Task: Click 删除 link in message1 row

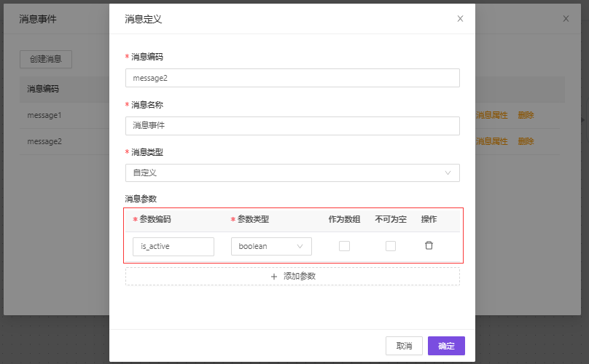Action: point(526,115)
